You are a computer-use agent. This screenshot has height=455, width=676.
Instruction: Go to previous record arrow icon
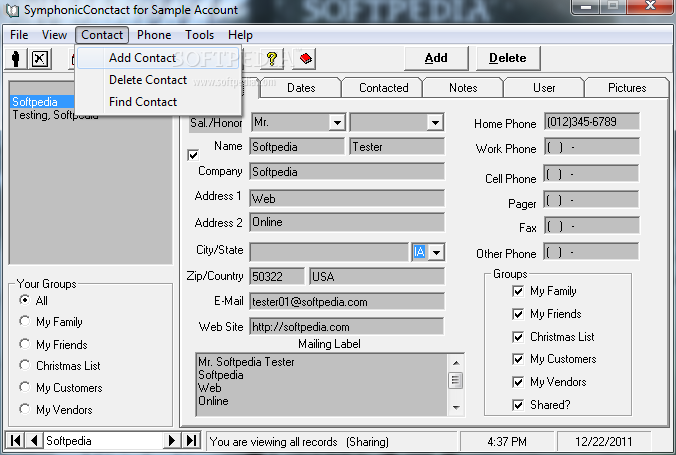coord(34,440)
